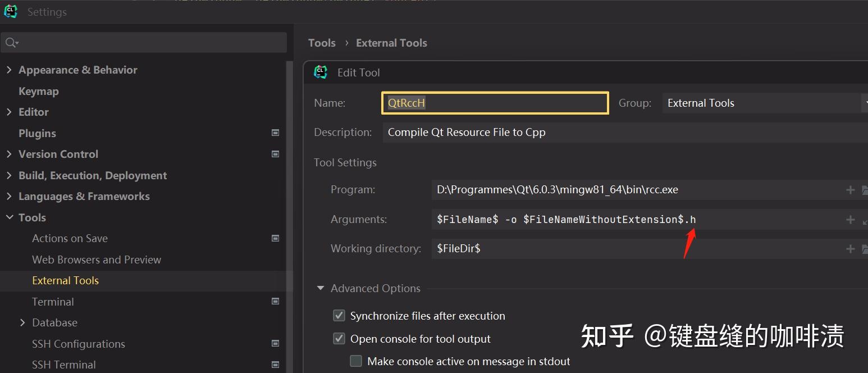Expand the Version Control section
This screenshot has height=373, width=868.
[9, 154]
